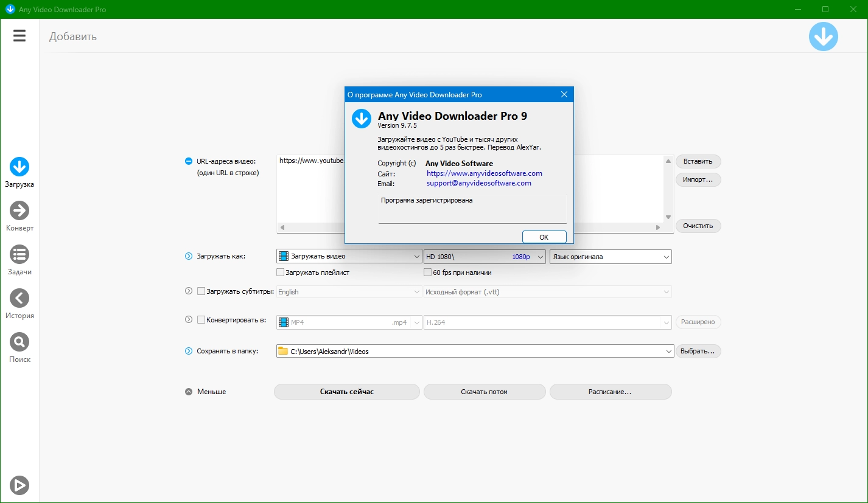Open the save folder path dropdown
Screen dimensions: 868x503
(475, 351)
